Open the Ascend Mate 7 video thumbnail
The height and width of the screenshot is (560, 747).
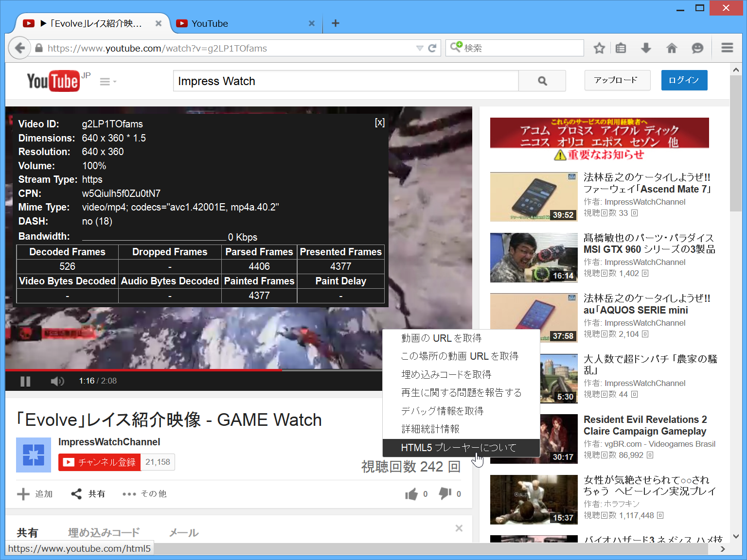[534, 196]
